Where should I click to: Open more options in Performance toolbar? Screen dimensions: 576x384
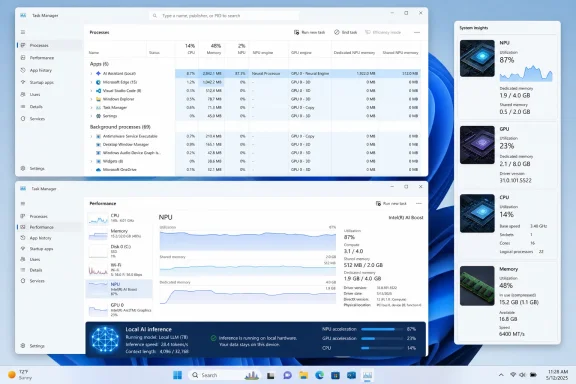point(419,204)
